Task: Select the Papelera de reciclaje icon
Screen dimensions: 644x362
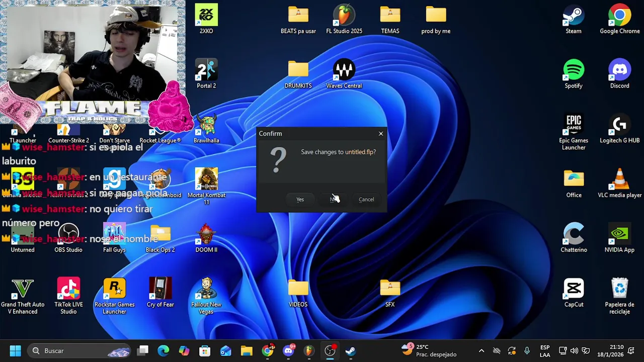Action: [620, 296]
